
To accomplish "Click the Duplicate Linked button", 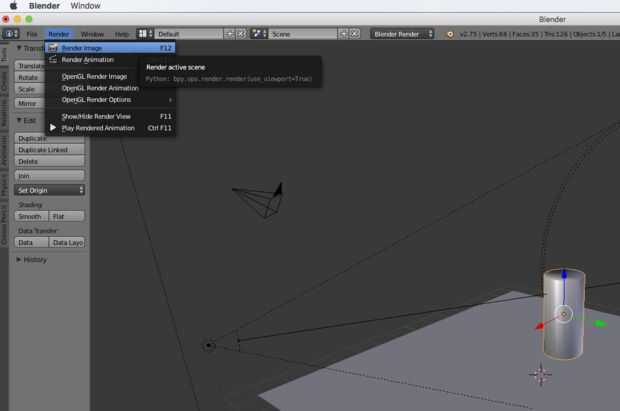I will click(49, 150).
